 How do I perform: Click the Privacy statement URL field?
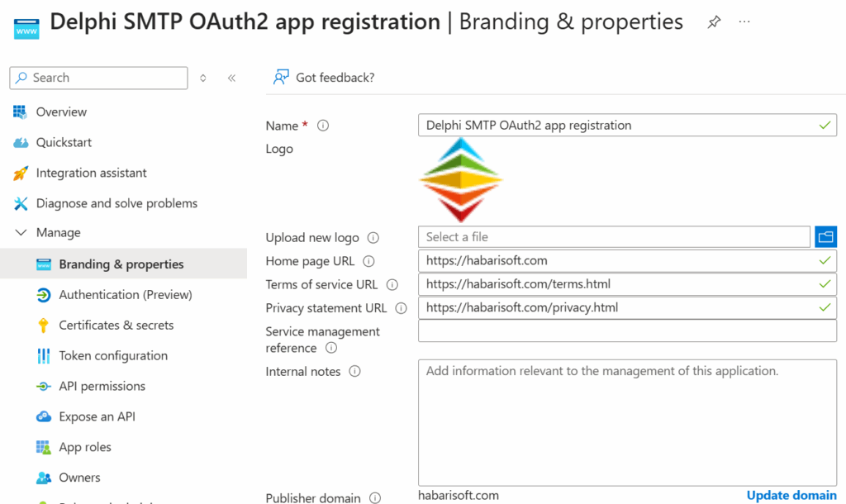628,307
